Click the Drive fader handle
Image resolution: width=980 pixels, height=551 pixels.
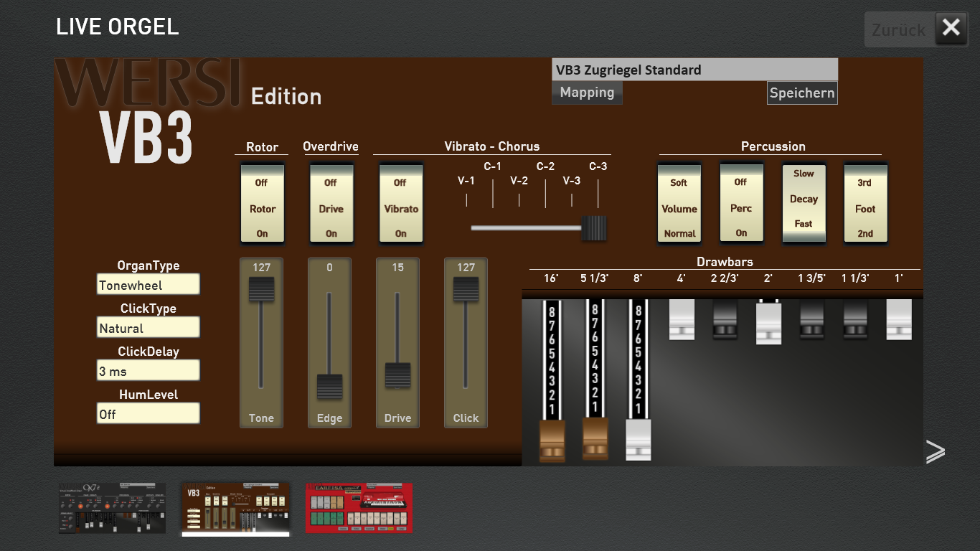pos(398,375)
